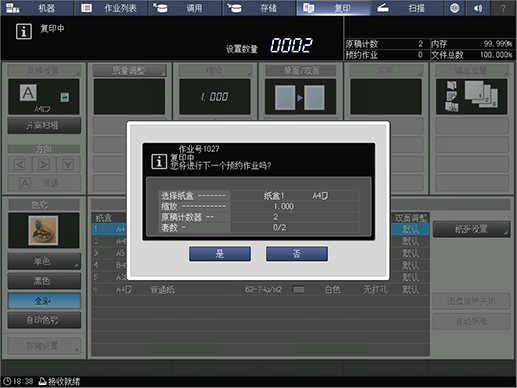Select tray 6 row with 普通纸
517x388 pixels.
coord(260,289)
